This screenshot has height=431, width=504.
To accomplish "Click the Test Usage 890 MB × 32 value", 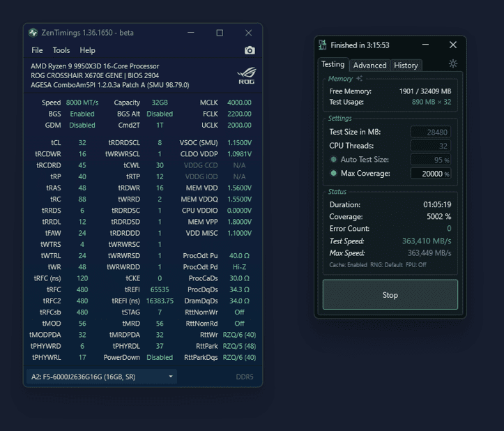I will tap(432, 102).
